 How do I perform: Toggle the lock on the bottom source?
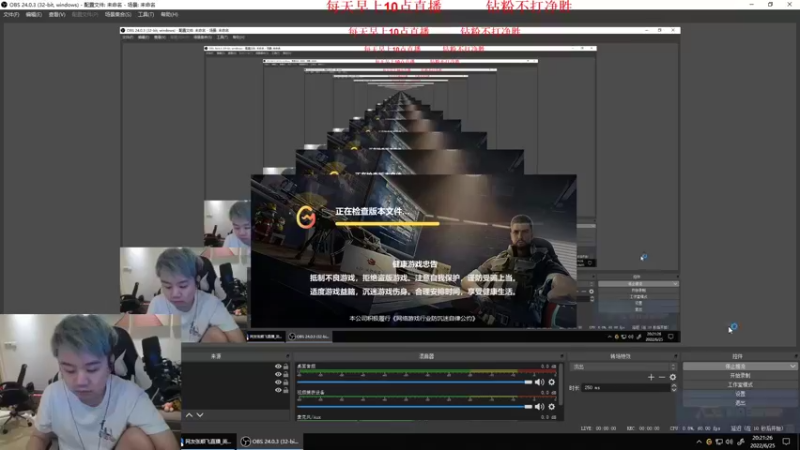(286, 390)
